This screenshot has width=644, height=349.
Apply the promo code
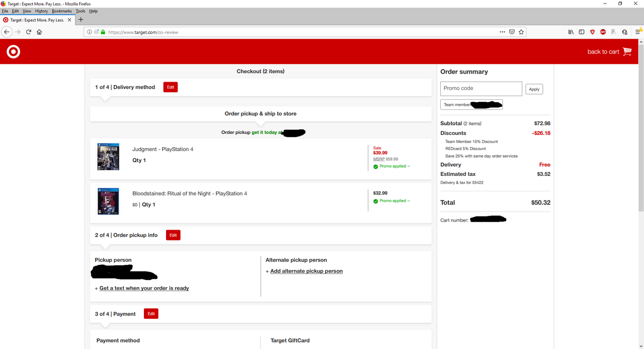click(x=534, y=89)
